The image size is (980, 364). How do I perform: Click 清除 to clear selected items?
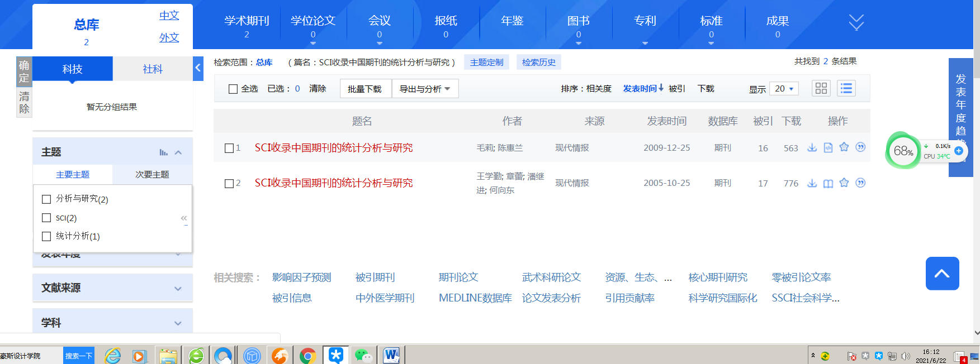[x=318, y=89]
